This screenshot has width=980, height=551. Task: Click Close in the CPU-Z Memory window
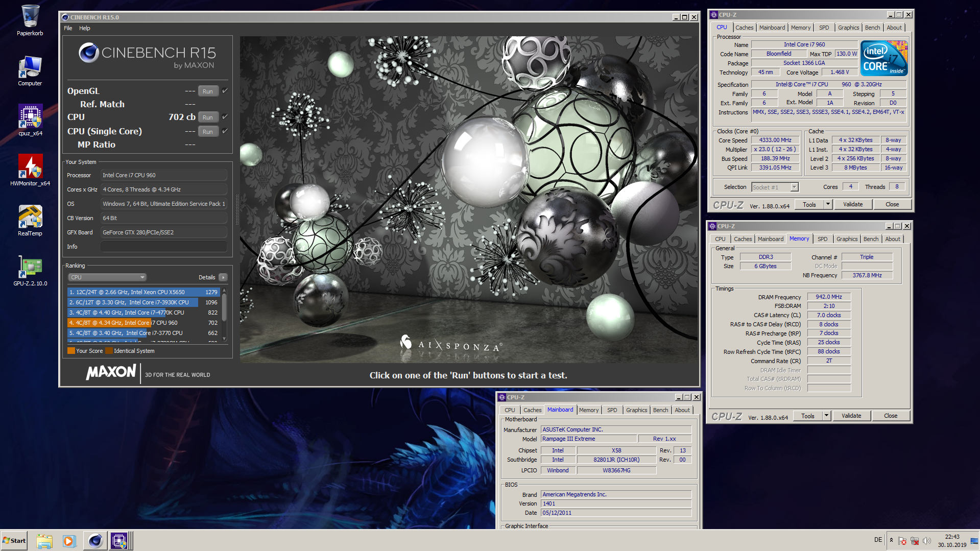(x=891, y=416)
